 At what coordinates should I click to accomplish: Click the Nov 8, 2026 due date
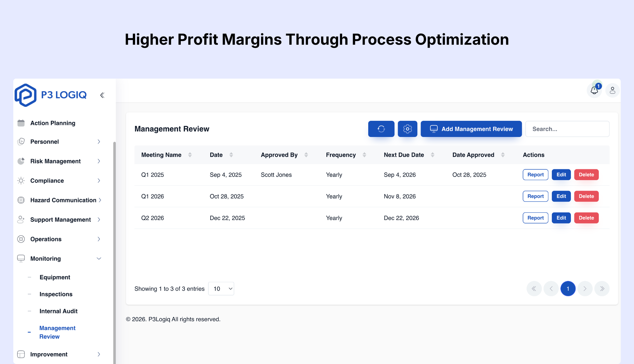tap(400, 196)
